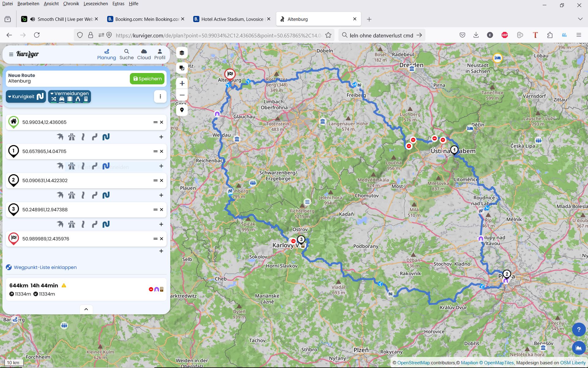Add waypoint after the home waypoint

[x=161, y=137]
